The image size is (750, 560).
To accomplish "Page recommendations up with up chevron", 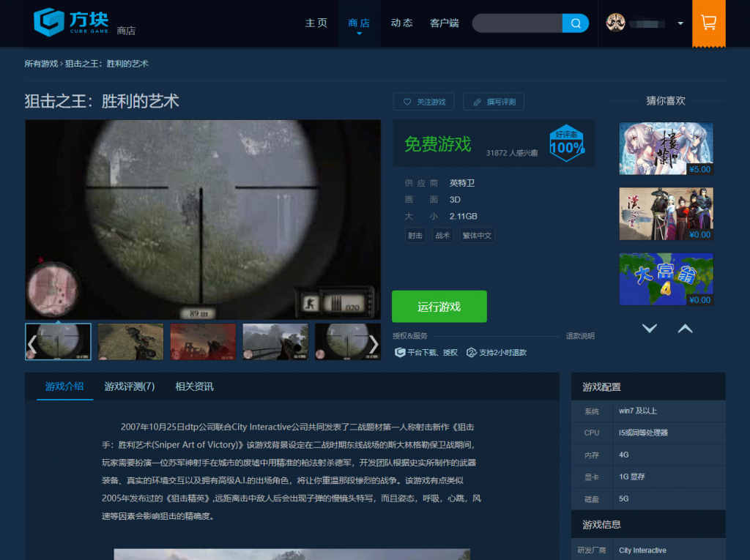I will (x=685, y=328).
